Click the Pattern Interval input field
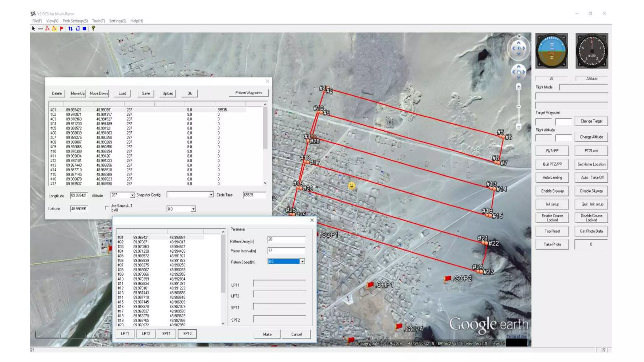Screen dimensions: 644x362 pos(286,250)
